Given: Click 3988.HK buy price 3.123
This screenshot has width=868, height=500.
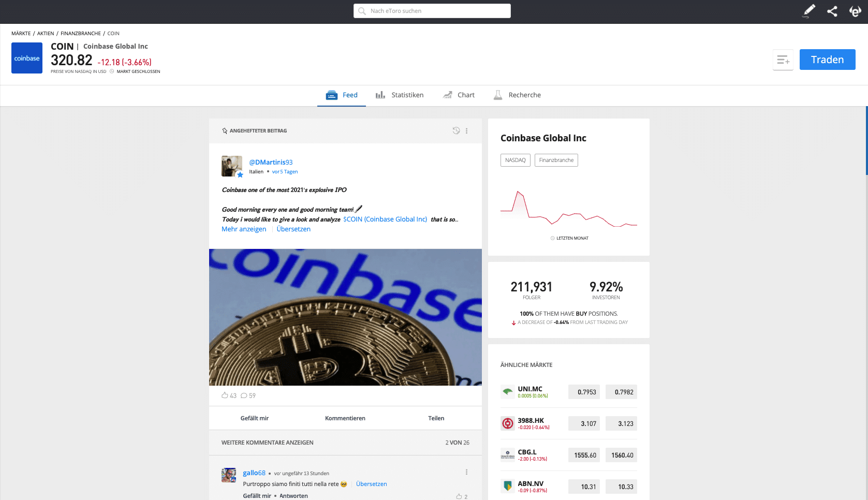Looking at the screenshot, I should pos(621,423).
